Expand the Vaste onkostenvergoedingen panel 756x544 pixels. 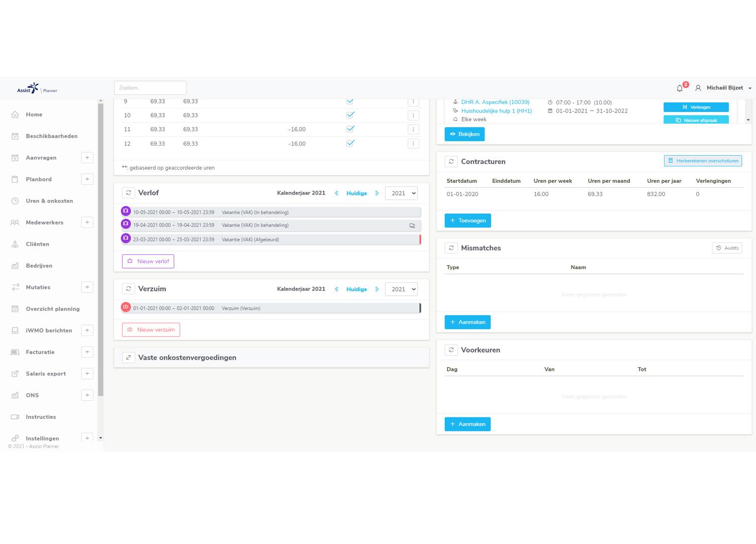pyautogui.click(x=129, y=358)
